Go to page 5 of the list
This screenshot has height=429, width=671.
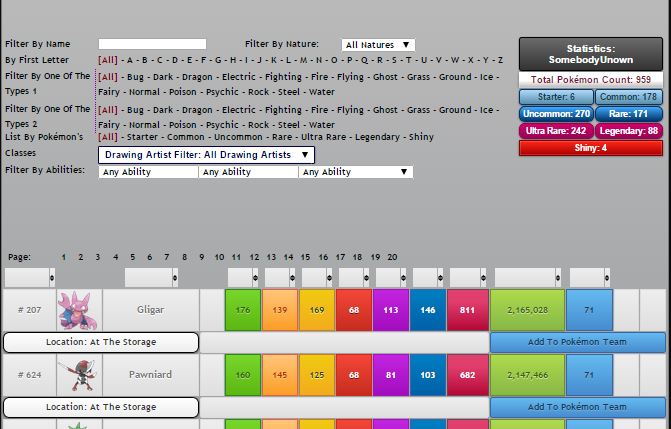point(132,257)
